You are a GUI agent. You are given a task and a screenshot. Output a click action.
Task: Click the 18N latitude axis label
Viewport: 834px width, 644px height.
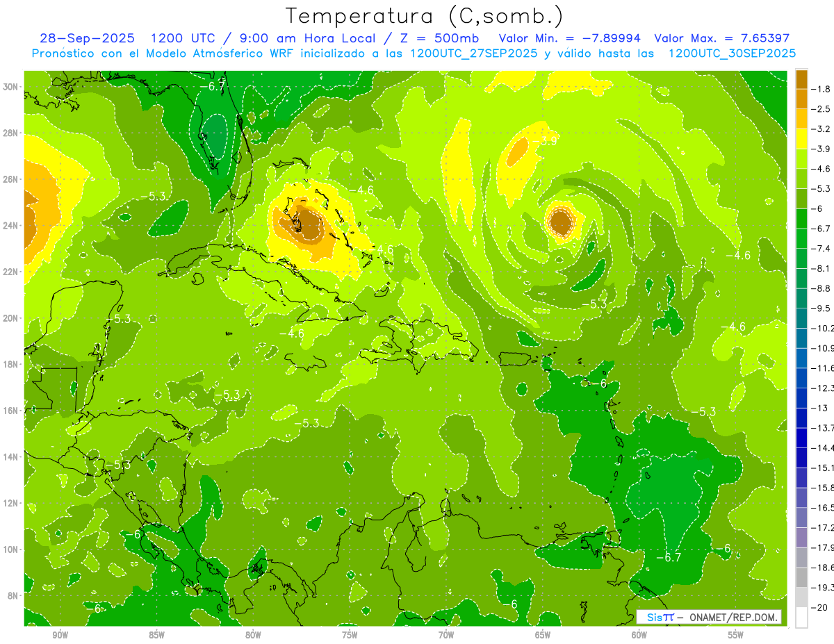click(12, 364)
